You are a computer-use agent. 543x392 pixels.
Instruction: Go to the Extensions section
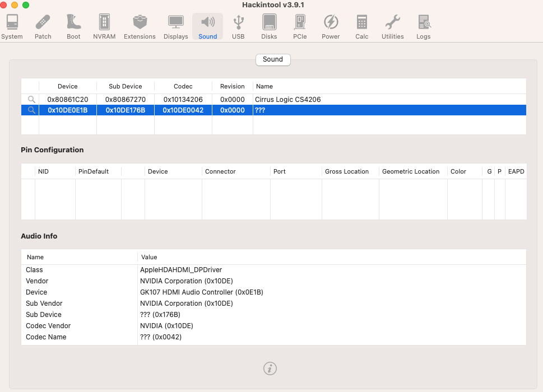click(140, 27)
